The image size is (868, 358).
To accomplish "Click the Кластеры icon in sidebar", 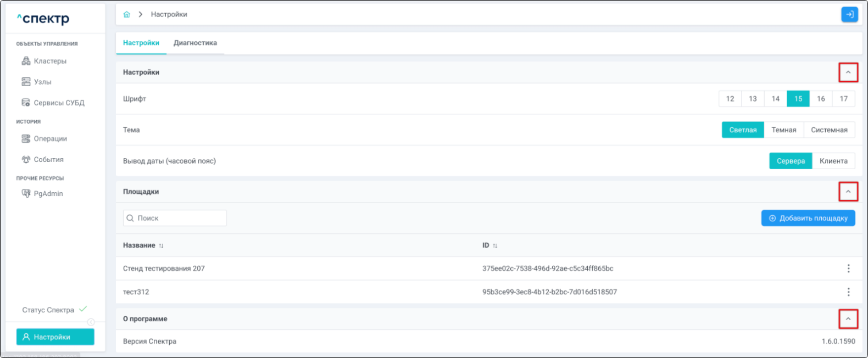I will click(26, 61).
